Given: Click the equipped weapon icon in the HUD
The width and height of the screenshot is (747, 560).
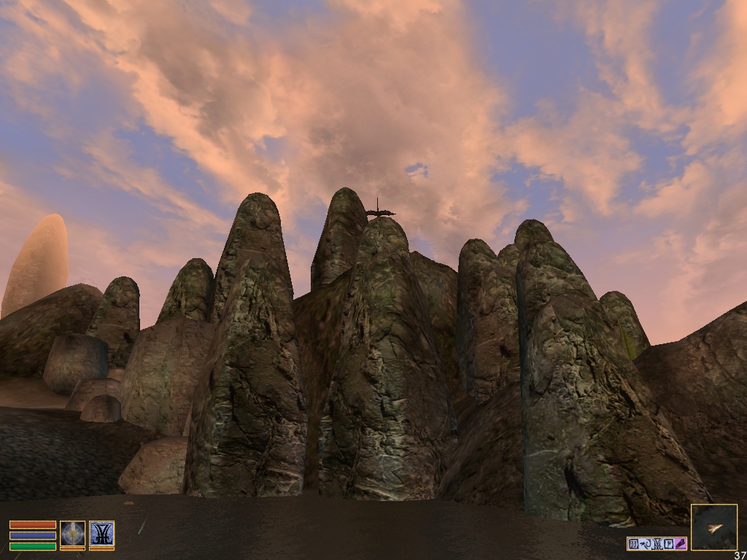Looking at the screenshot, I should coord(72,533).
